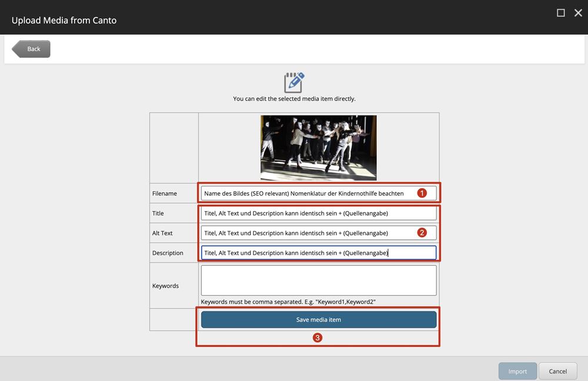588x381 pixels.
Task: Click into the Title input field
Action: pos(318,213)
